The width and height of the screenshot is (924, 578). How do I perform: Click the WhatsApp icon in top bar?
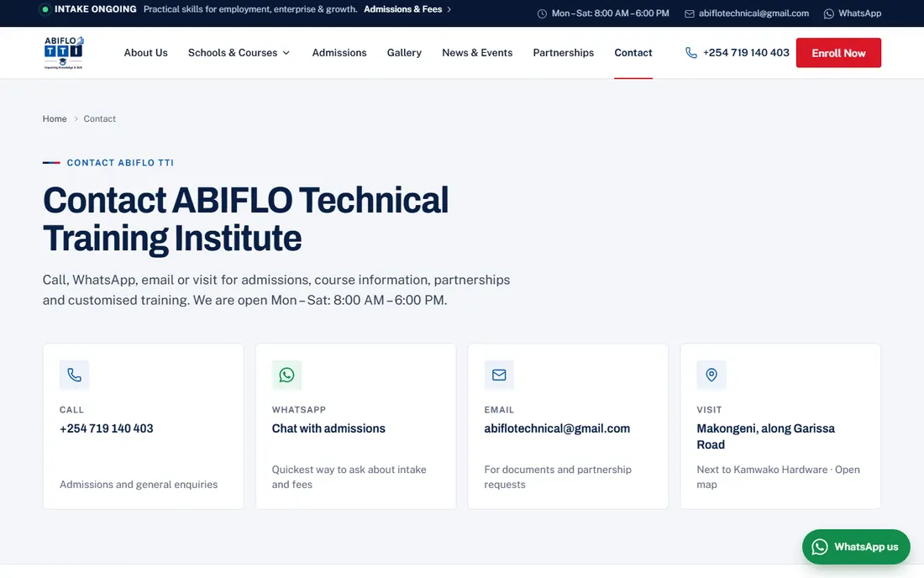pyautogui.click(x=828, y=13)
